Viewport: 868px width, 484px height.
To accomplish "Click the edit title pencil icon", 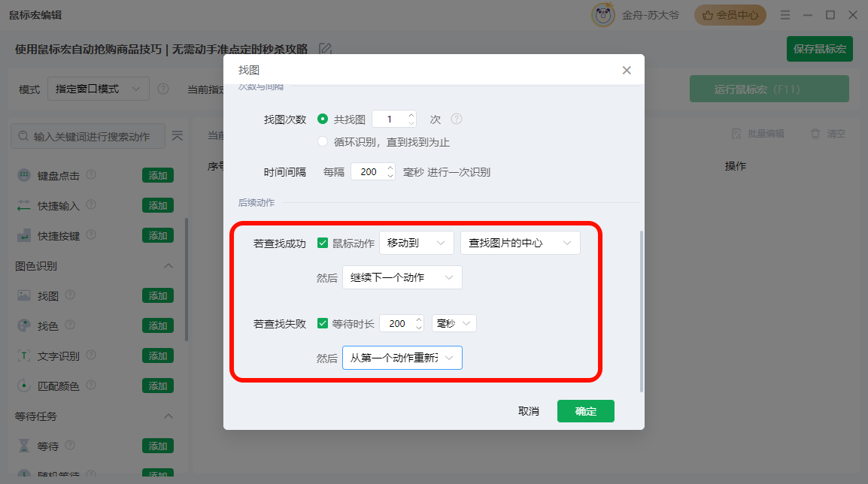I will pos(326,50).
